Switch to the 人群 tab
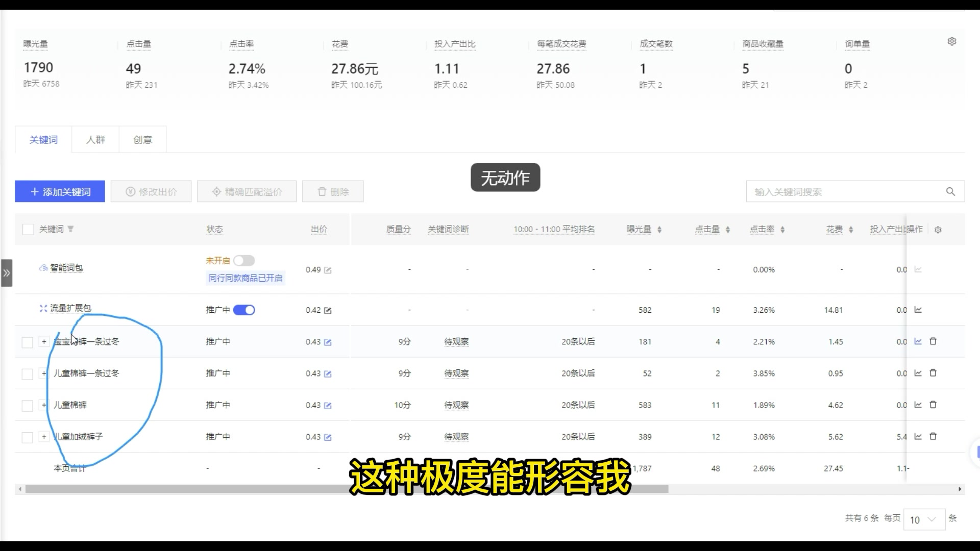The width and height of the screenshot is (980, 551). coord(95,139)
